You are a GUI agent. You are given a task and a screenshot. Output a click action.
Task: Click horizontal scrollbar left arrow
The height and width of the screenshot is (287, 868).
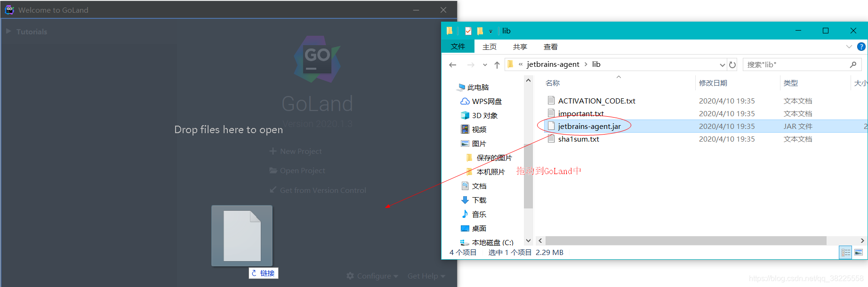(x=540, y=240)
